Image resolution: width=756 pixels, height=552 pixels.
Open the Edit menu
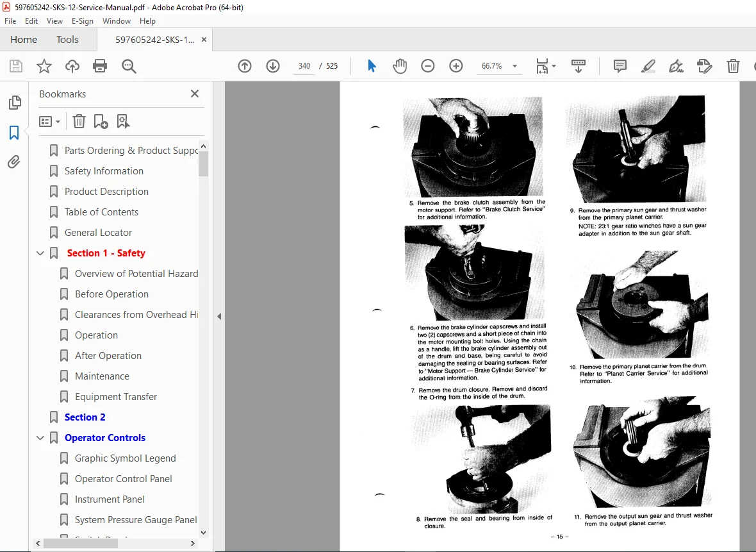[x=31, y=21]
